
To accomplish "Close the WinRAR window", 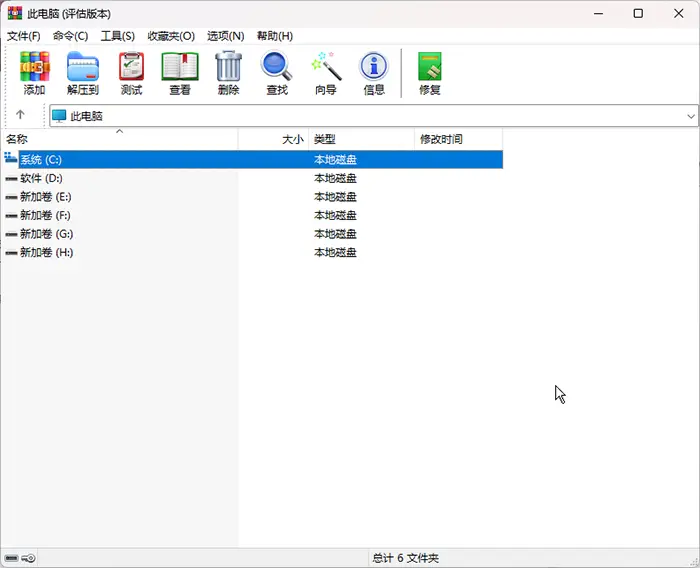I will click(x=679, y=13).
